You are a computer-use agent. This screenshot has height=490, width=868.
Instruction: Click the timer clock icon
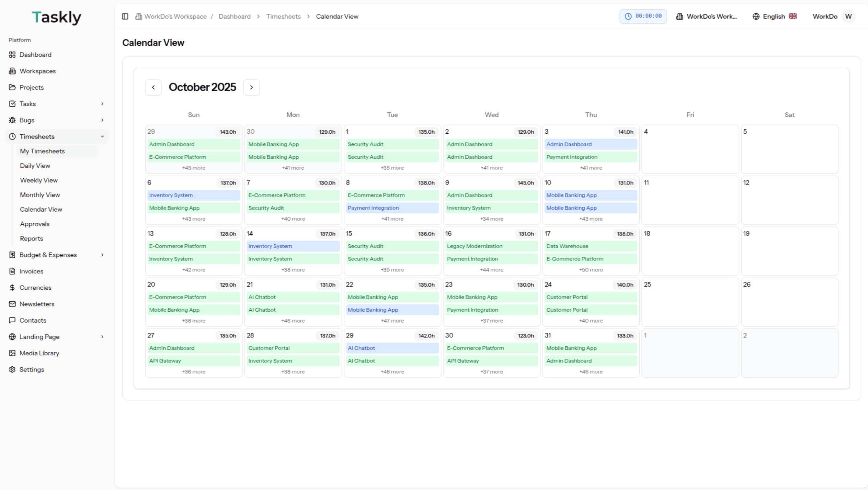(x=628, y=16)
